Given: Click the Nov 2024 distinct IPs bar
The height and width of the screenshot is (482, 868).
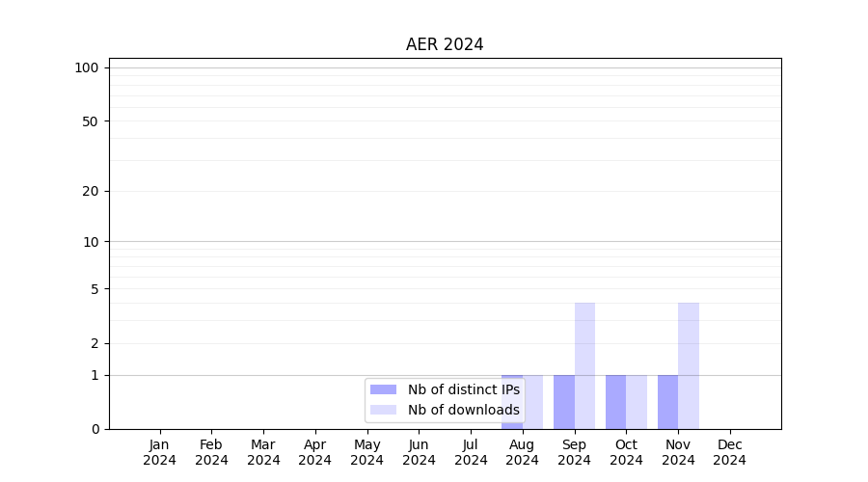Looking at the screenshot, I should (667, 401).
